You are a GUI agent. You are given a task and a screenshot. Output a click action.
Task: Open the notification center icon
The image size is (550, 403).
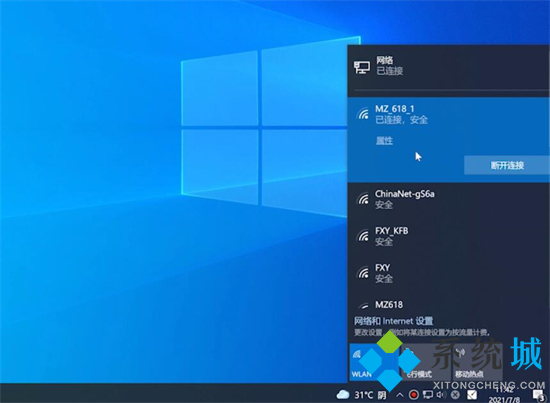pos(538,396)
